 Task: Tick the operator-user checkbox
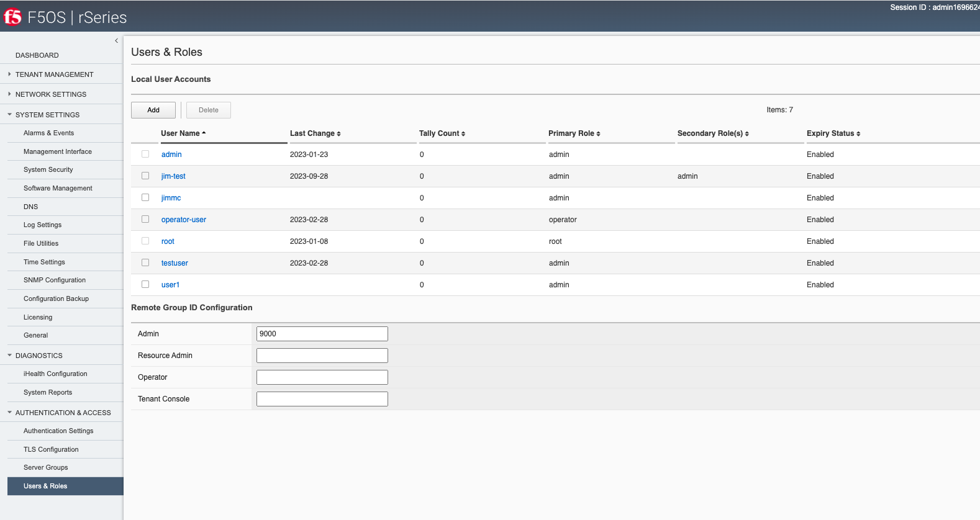[x=145, y=219]
